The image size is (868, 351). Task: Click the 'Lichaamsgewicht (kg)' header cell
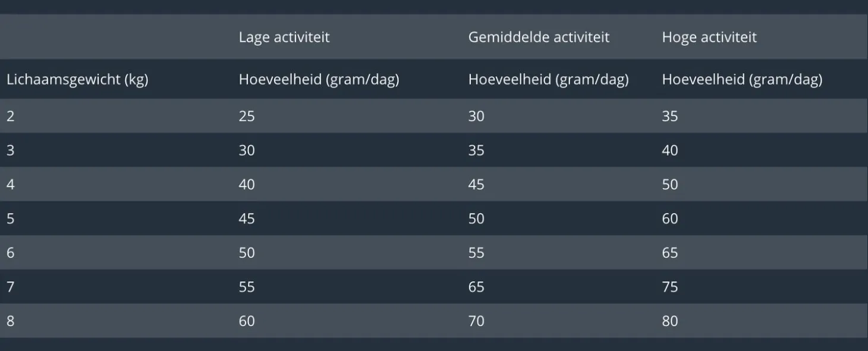pyautogui.click(x=77, y=80)
